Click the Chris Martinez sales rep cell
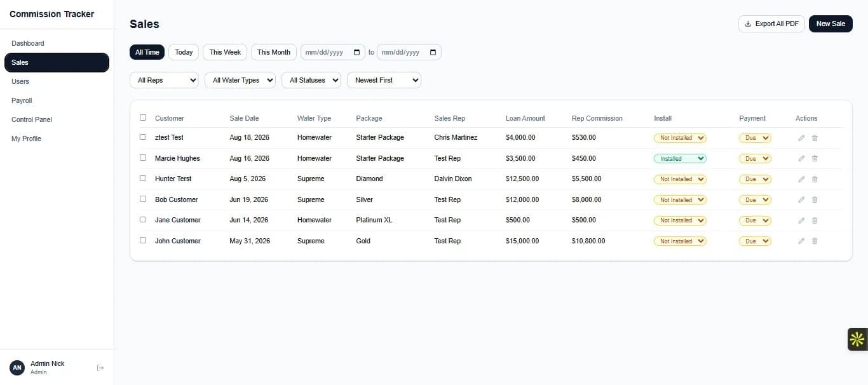This screenshot has width=868, height=385. click(456, 138)
